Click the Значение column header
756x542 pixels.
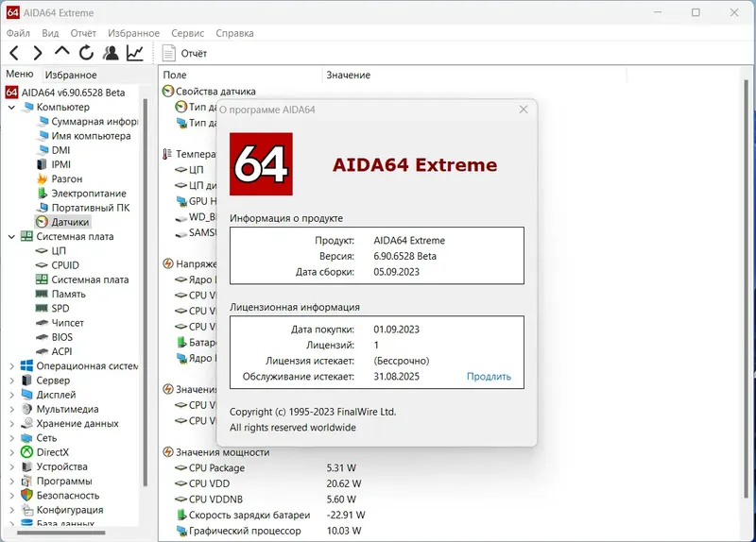(348, 75)
